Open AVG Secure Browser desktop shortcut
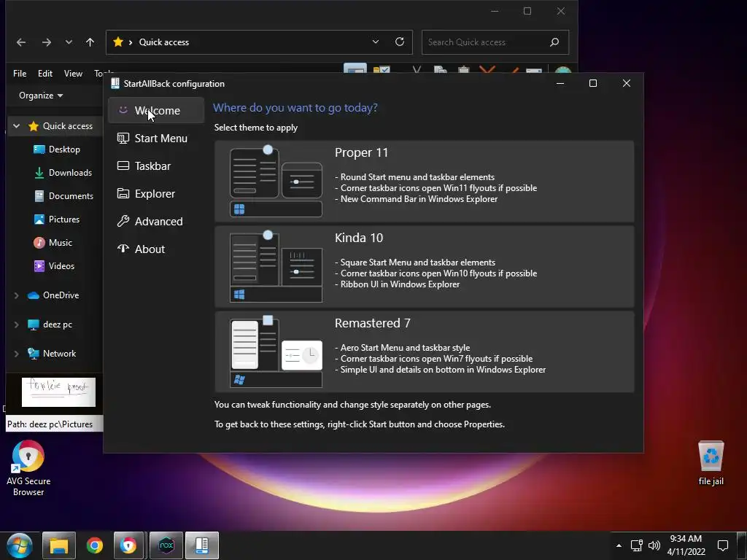The width and height of the screenshot is (747, 560). click(28, 469)
